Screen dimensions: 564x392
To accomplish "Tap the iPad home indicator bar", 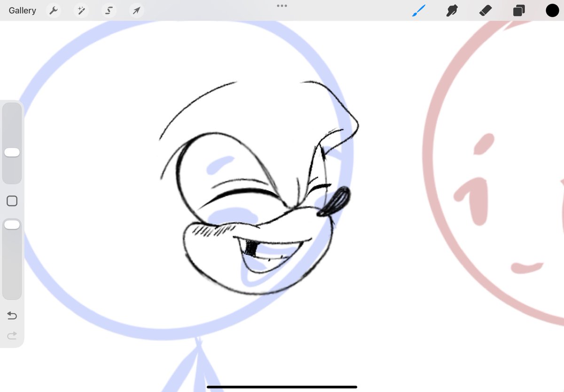I will click(282, 386).
